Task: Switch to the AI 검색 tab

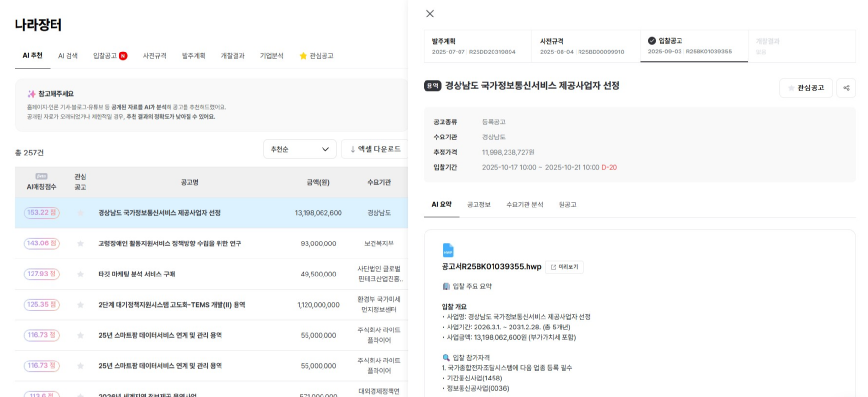Action: coord(68,56)
